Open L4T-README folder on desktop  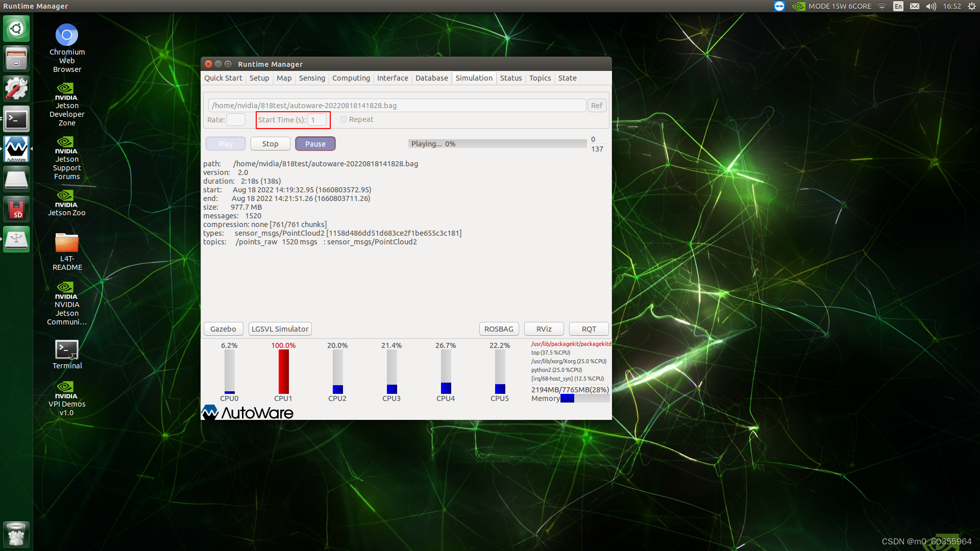[x=67, y=243]
